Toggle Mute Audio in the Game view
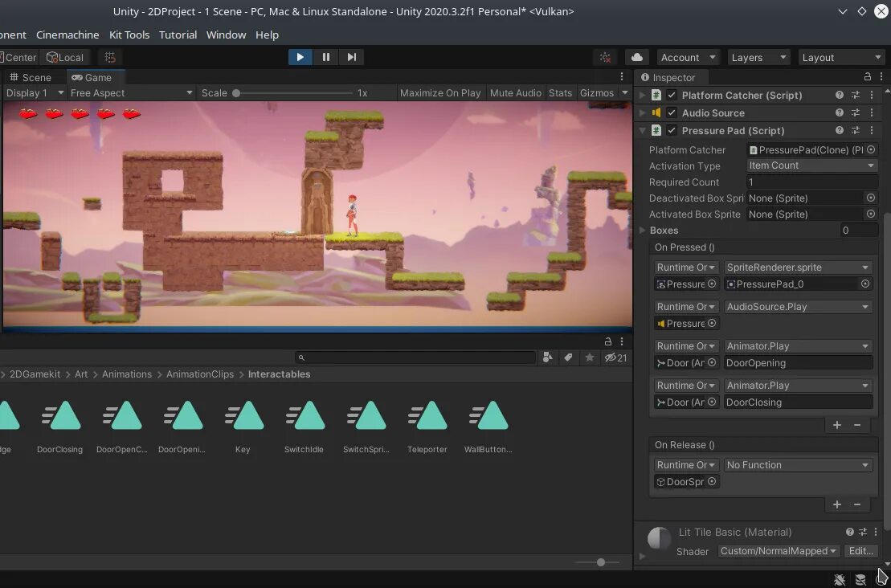 click(515, 92)
